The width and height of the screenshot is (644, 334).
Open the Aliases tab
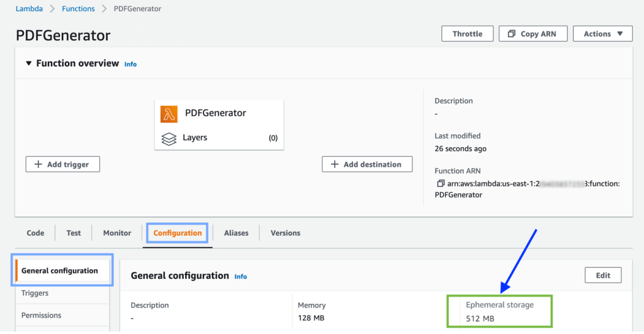click(235, 233)
